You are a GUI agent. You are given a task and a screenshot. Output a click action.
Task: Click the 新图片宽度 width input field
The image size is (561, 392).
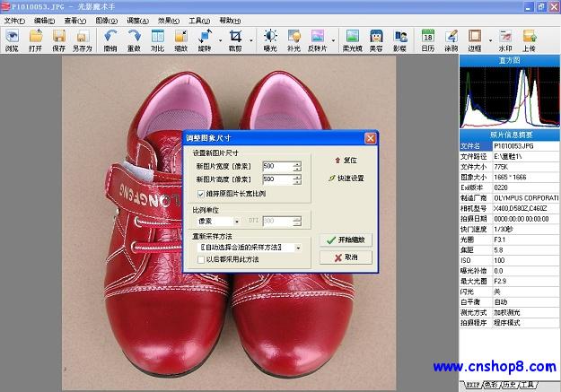click(x=277, y=166)
